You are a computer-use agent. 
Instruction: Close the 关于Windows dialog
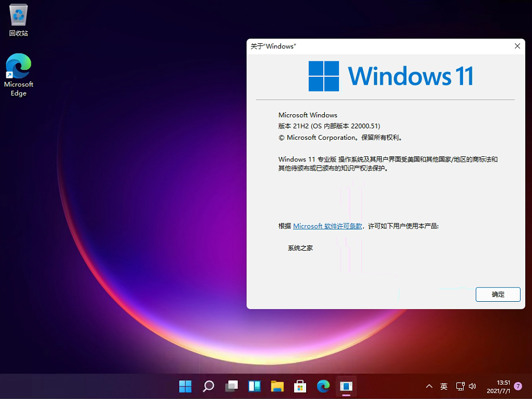517,46
